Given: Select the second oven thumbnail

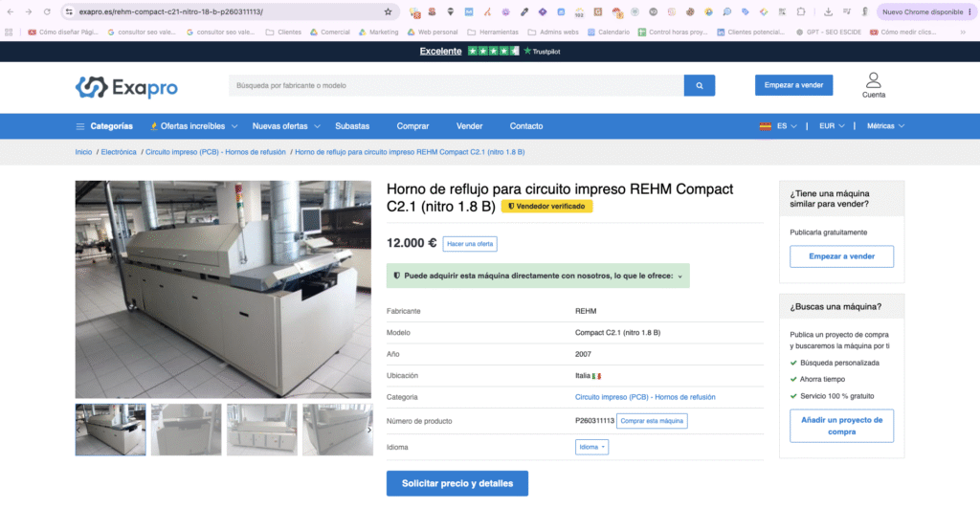Looking at the screenshot, I should pyautogui.click(x=187, y=430).
